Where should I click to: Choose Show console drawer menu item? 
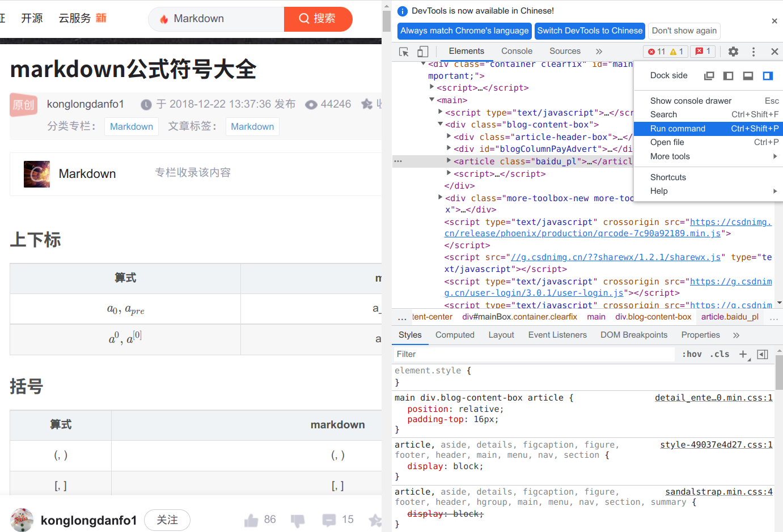point(708,101)
